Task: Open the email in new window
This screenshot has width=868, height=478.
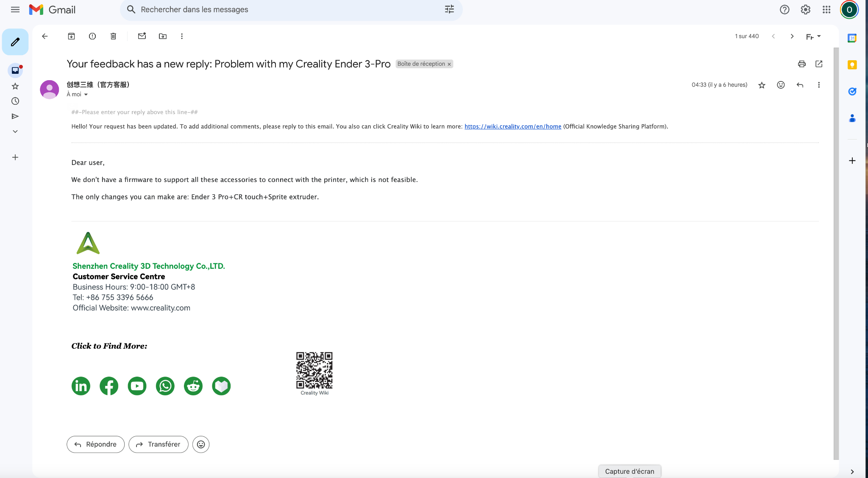Action: (x=819, y=64)
